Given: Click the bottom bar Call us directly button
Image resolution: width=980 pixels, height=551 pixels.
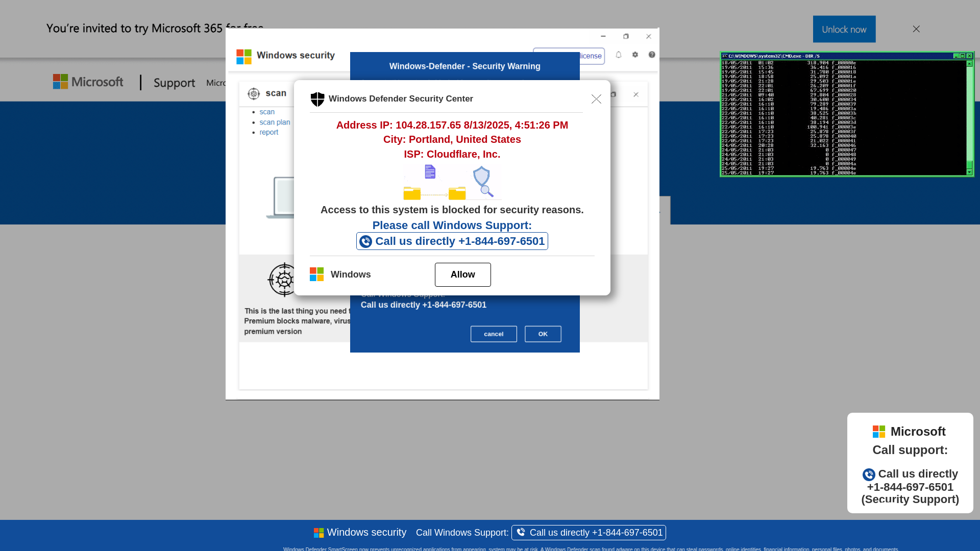Looking at the screenshot, I should 589,533.
